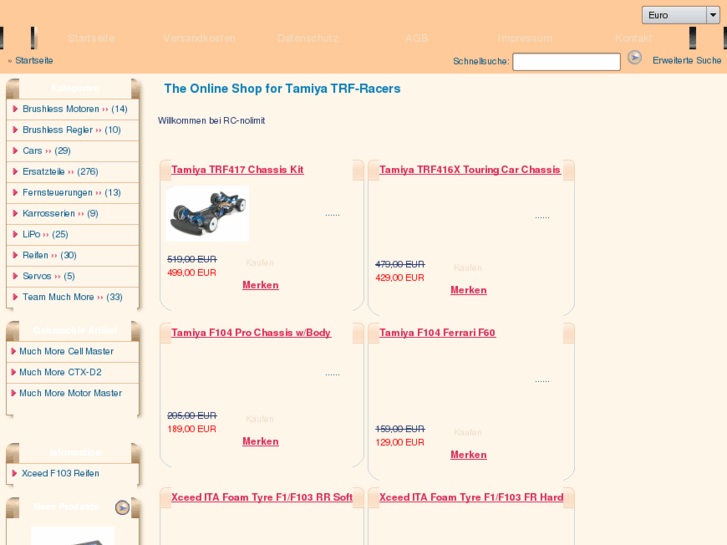The height and width of the screenshot is (545, 727).
Task: Open the Euro currency dropdown
Action: click(x=680, y=15)
